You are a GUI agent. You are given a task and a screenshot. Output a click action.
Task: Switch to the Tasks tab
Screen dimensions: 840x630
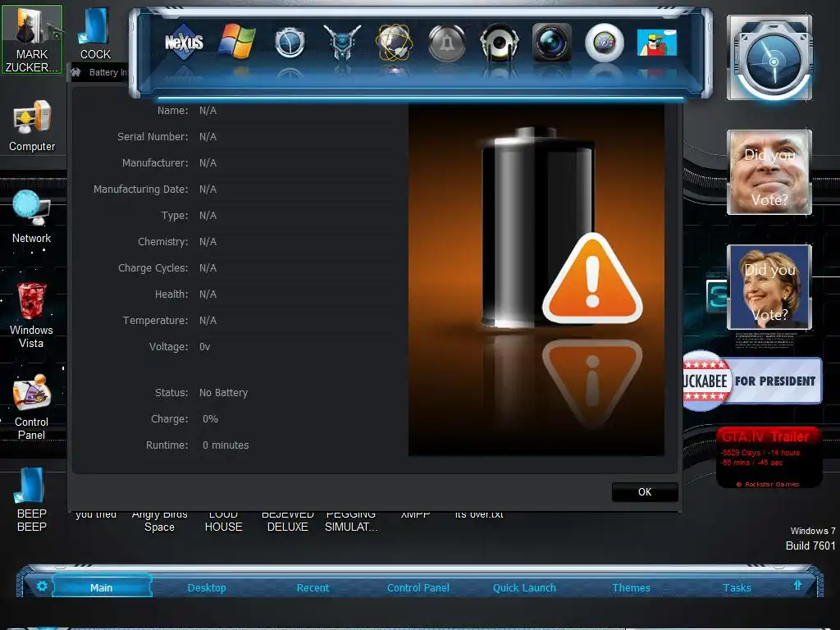(737, 587)
